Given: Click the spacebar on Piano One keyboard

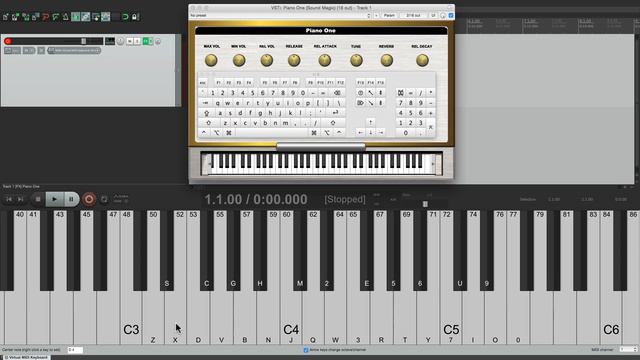Looking at the screenshot, I should click(271, 133).
